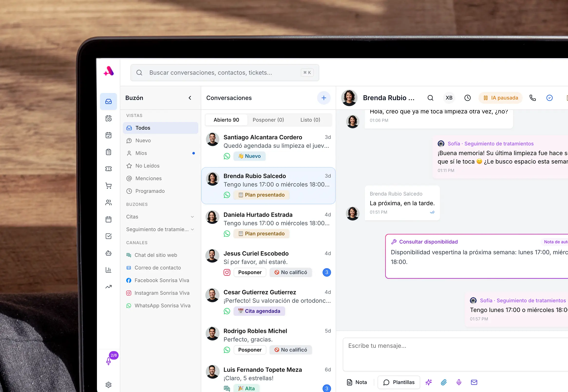The width and height of the screenshot is (568, 392).
Task: Open the WhatsApp Sonrisa Viva channel
Action: pyautogui.click(x=161, y=306)
